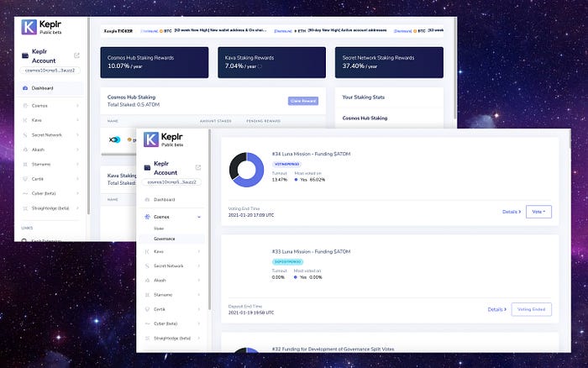Open the Vote dropdown for proposal #34
This screenshot has width=588, height=368.
(538, 212)
